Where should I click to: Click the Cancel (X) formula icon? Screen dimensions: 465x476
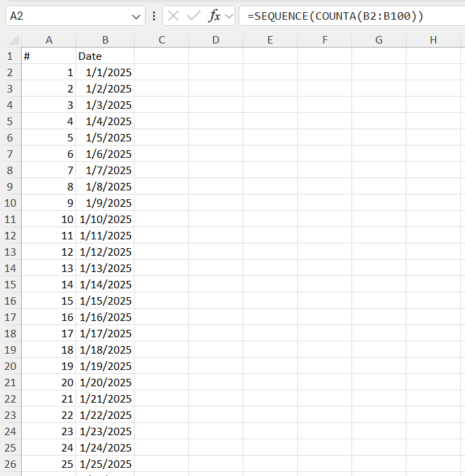pyautogui.click(x=173, y=16)
